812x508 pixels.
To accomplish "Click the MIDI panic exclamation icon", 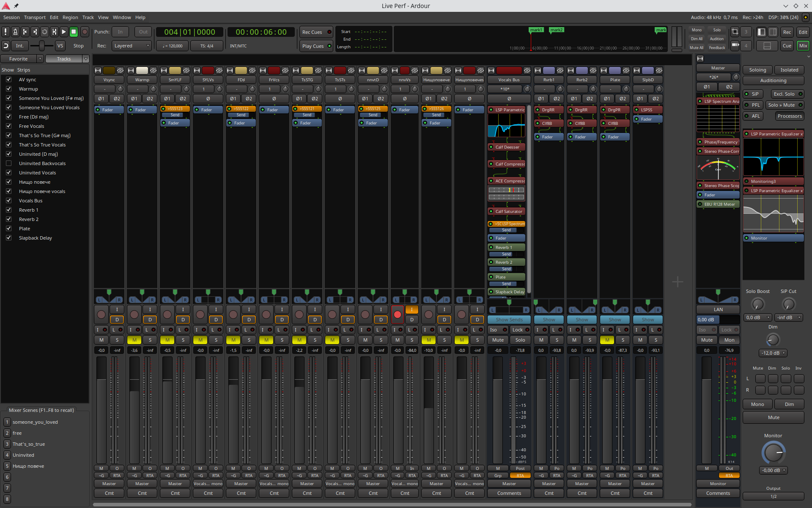I will tap(5, 32).
